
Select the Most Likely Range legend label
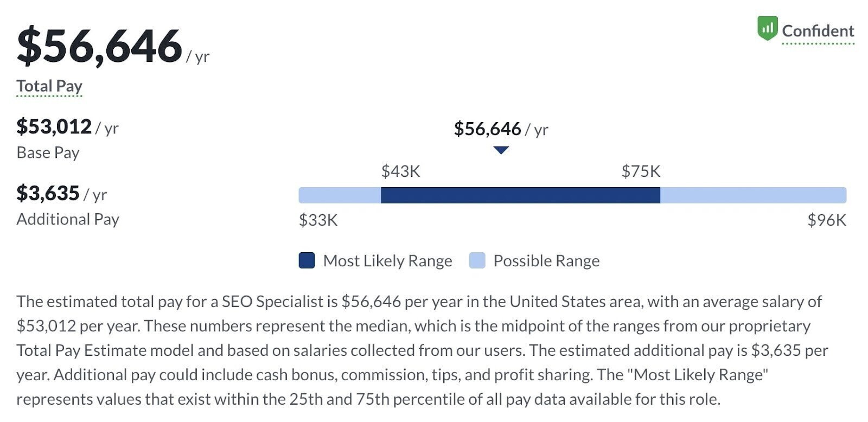click(x=387, y=261)
